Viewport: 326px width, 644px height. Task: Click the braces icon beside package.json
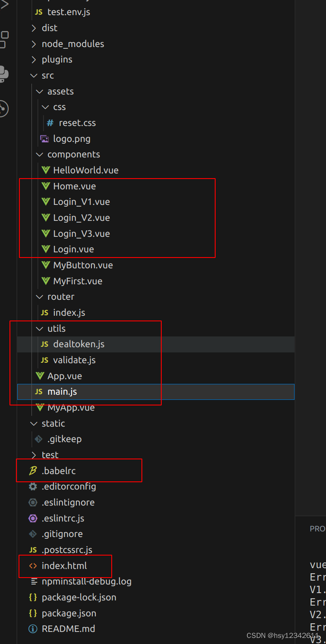(33, 613)
